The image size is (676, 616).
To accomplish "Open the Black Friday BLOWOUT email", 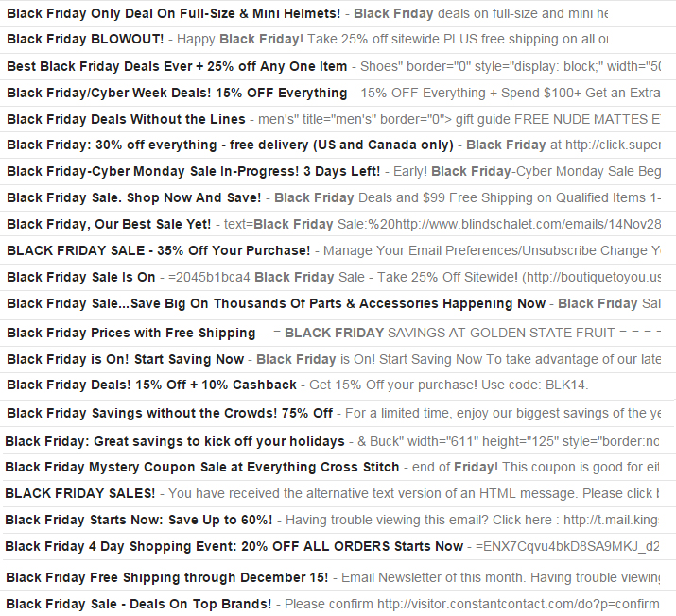I will [85, 40].
